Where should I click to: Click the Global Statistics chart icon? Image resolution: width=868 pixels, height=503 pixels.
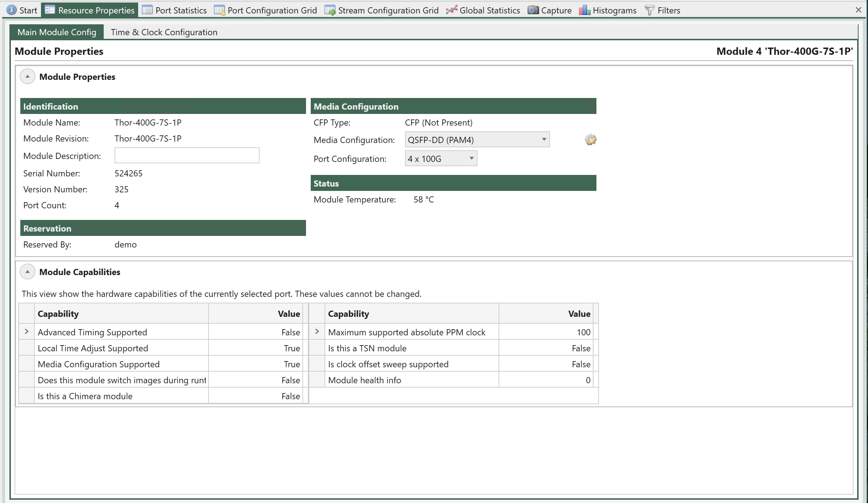point(451,10)
